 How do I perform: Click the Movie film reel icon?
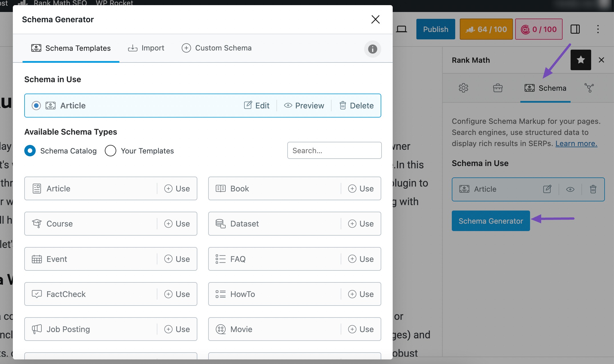(220, 329)
